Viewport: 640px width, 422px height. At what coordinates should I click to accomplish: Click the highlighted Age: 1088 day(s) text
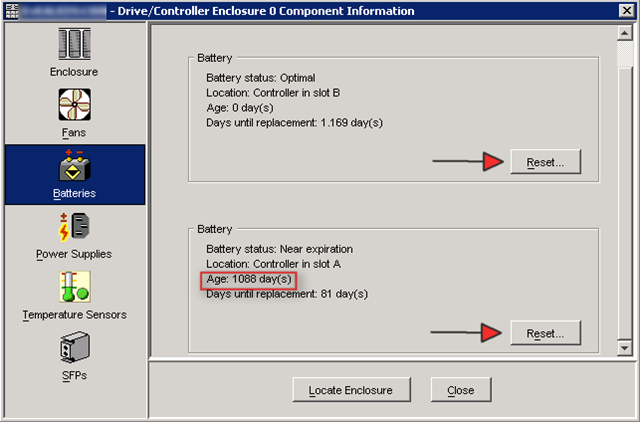click(250, 279)
